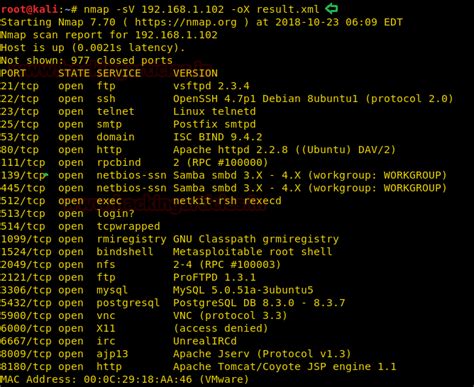Image resolution: width=474 pixels, height=387 pixels.
Task: Click the netkit-rsh rexecd version text
Action: 227,201
